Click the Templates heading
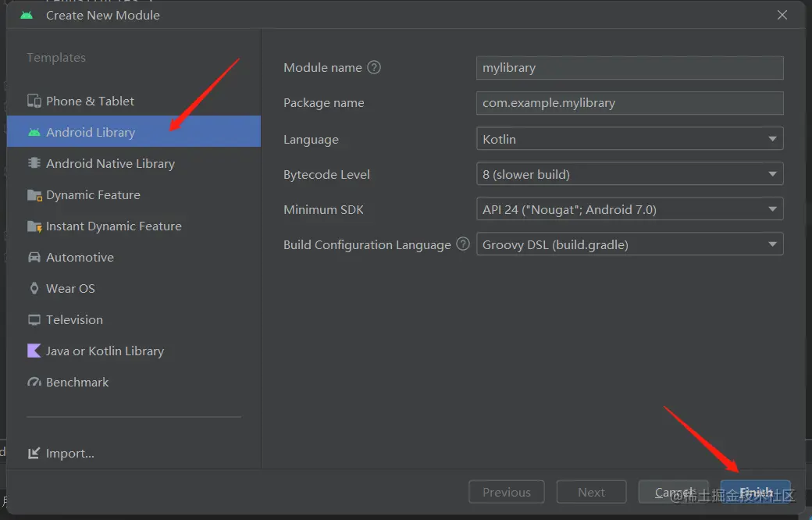 56,58
